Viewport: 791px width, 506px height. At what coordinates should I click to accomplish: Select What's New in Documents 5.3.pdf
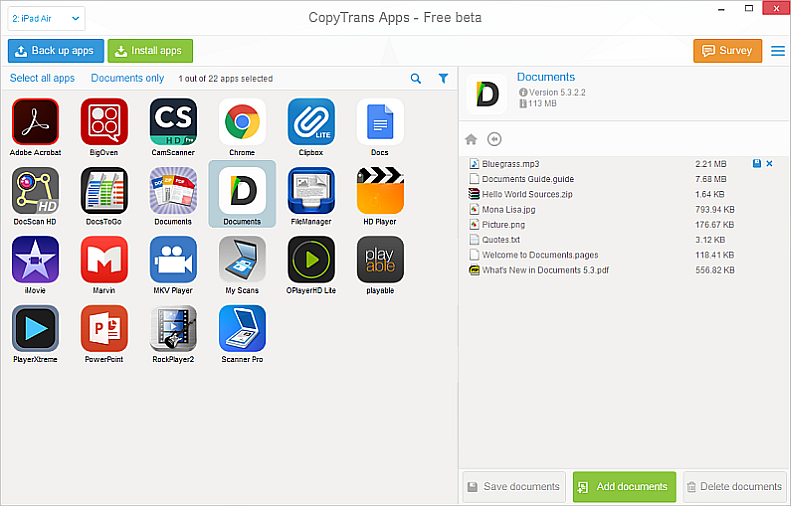point(623,270)
